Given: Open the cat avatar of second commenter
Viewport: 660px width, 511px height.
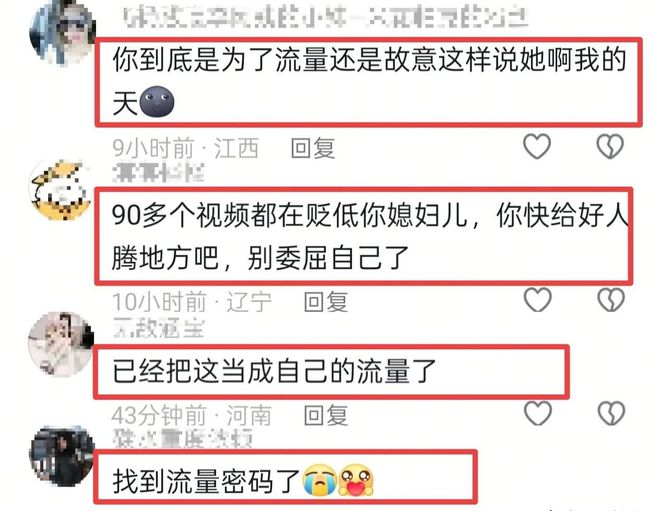Looking at the screenshot, I should pos(61,190).
